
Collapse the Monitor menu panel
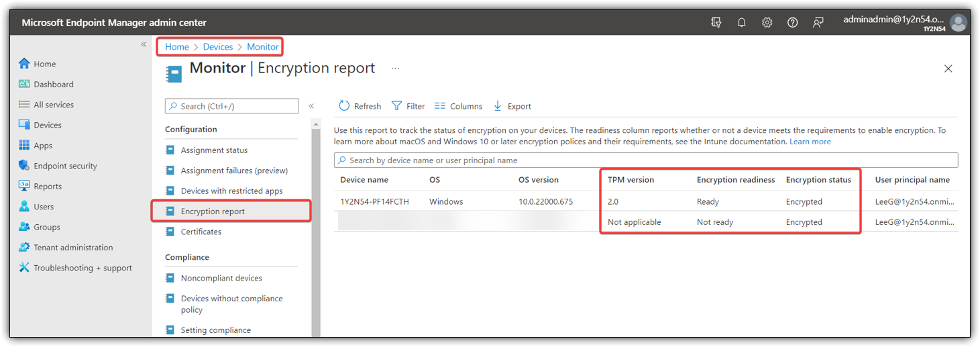[x=311, y=106]
